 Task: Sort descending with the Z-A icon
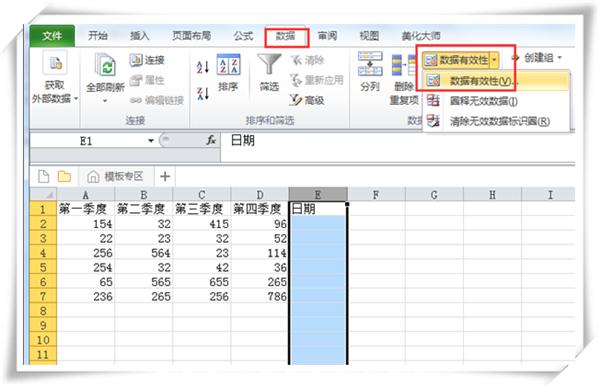coord(203,93)
